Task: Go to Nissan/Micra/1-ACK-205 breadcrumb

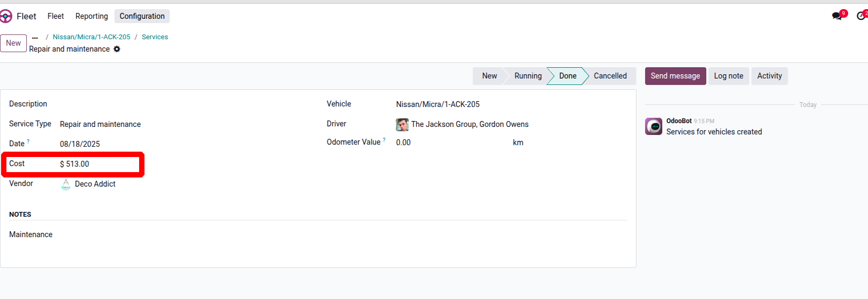Action: pos(91,37)
